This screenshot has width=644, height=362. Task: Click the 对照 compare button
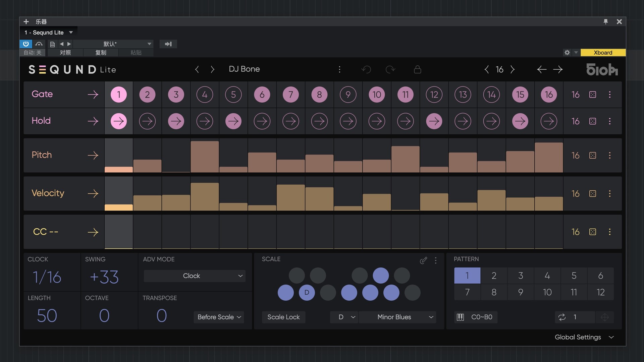tap(65, 53)
